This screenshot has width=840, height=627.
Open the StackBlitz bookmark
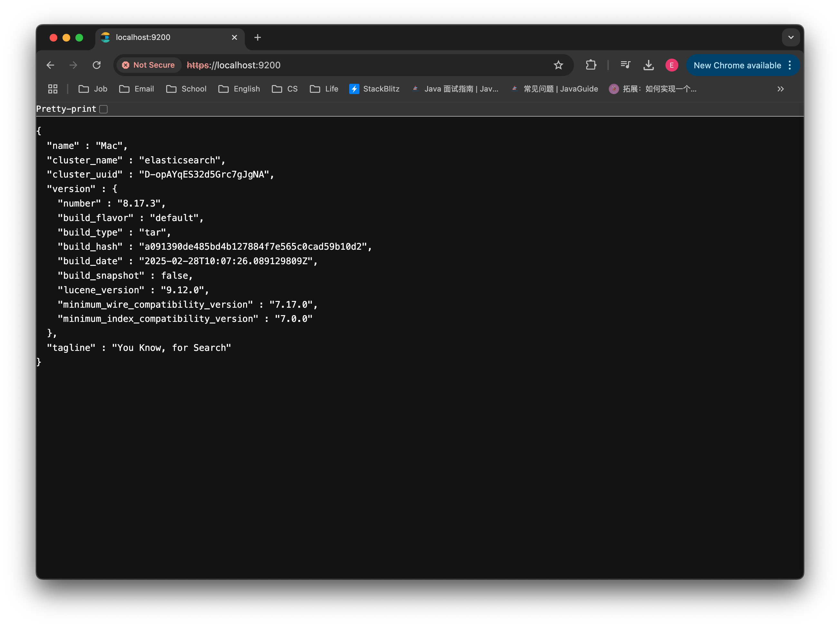[374, 89]
